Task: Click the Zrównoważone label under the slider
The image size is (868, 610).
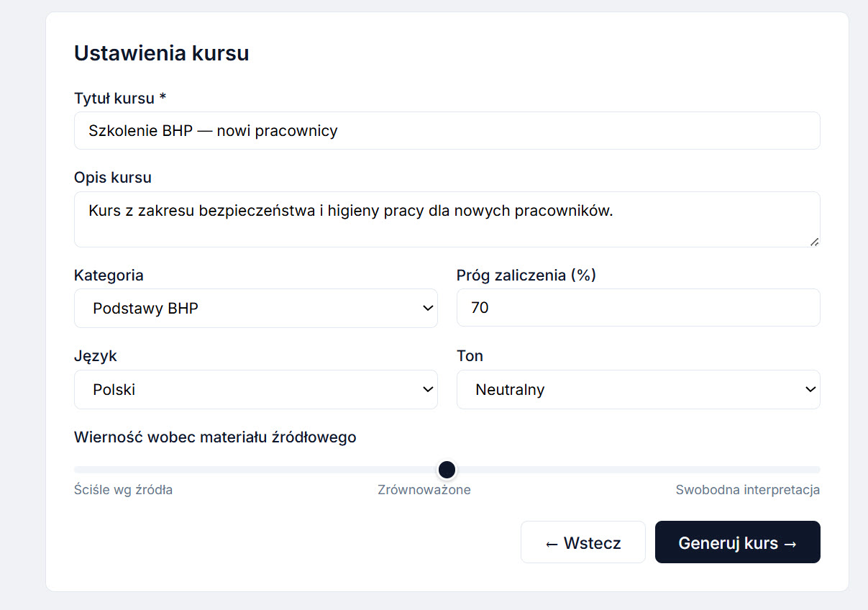Action: coord(424,489)
